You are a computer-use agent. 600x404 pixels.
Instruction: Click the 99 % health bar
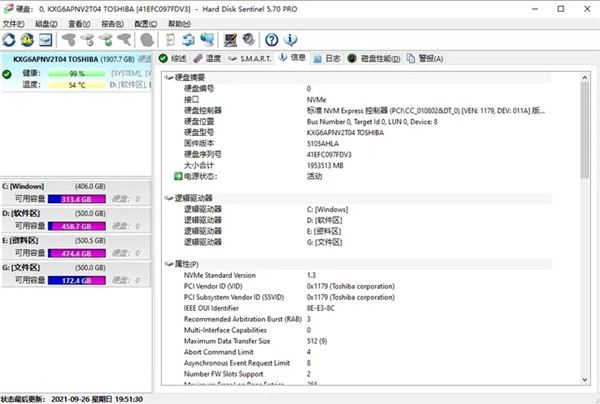tap(77, 73)
